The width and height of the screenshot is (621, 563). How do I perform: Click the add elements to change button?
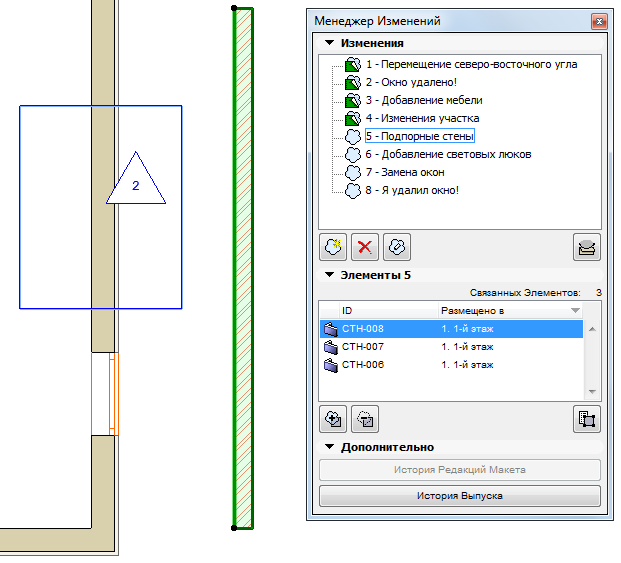point(333,419)
